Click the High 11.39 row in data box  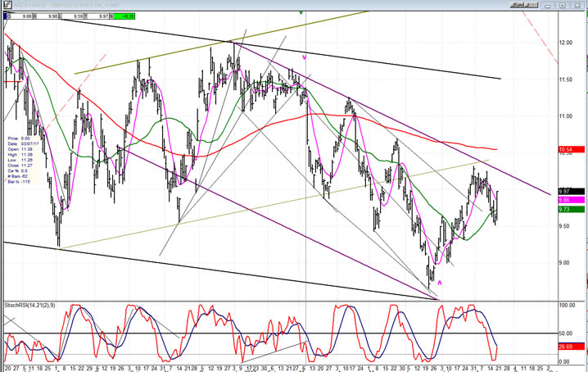(x=19, y=155)
